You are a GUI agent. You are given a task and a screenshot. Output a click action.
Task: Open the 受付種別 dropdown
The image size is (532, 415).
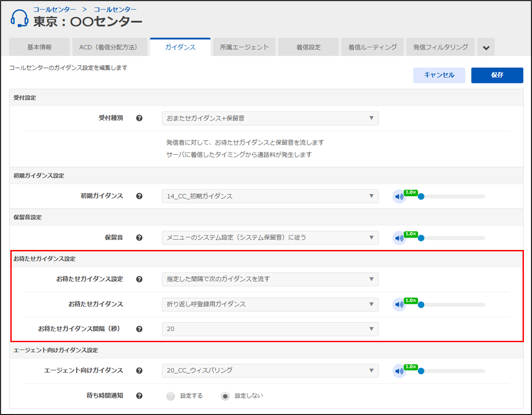click(270, 118)
